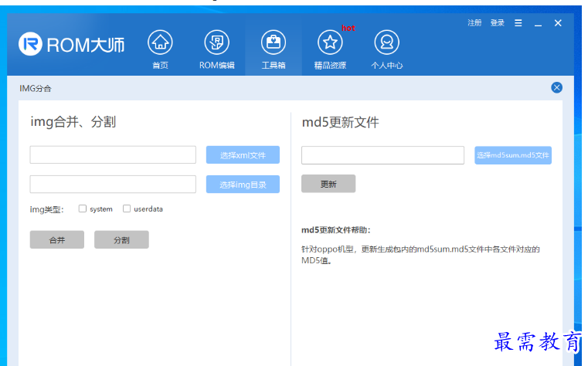Focus the img directory path field
Image resolution: width=588 pixels, height=366 pixels.
point(113,185)
